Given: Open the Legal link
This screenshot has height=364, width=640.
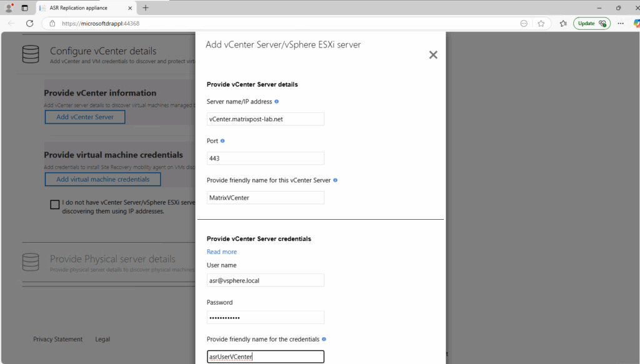Looking at the screenshot, I should click(102, 339).
